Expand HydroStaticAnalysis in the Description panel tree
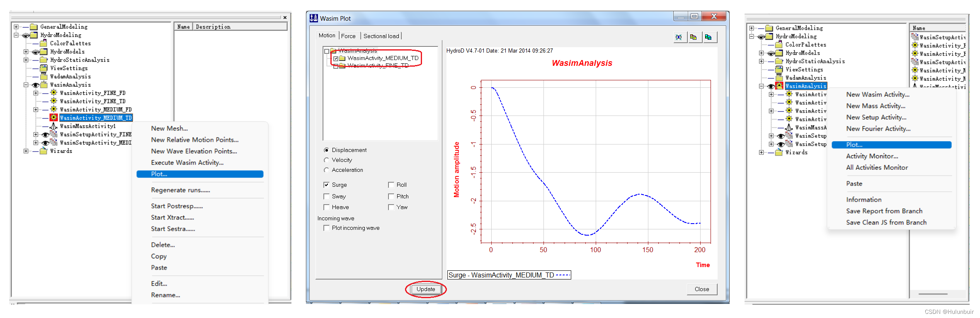Image resolution: width=980 pixels, height=318 pixels. tap(26, 60)
